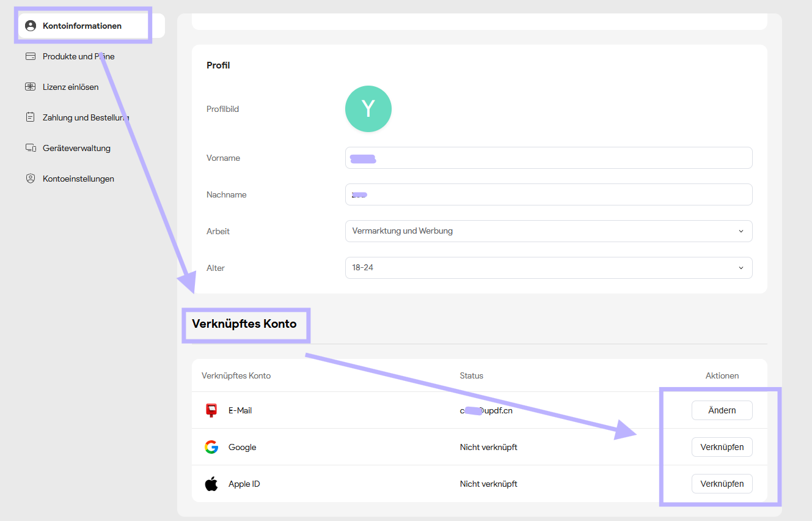The width and height of the screenshot is (812, 521).
Task: Click the Google row label
Action: tap(243, 447)
